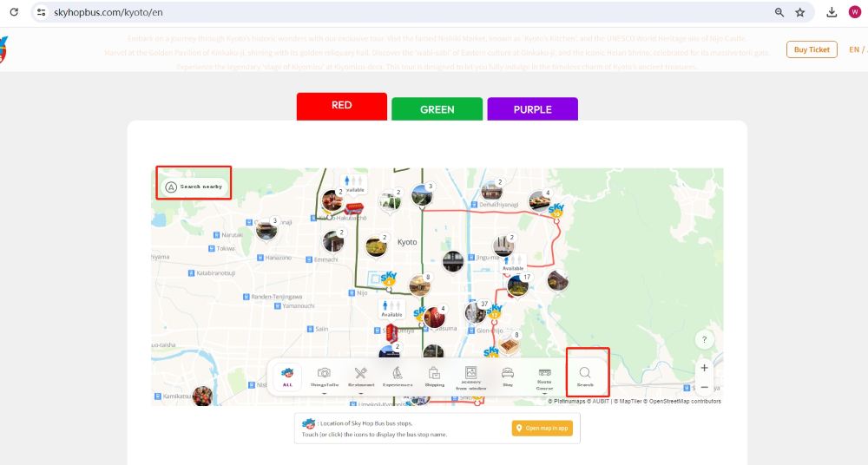Screen dimensions: 868x465
Task: Zoom in with the map plus button
Action: [x=704, y=368]
